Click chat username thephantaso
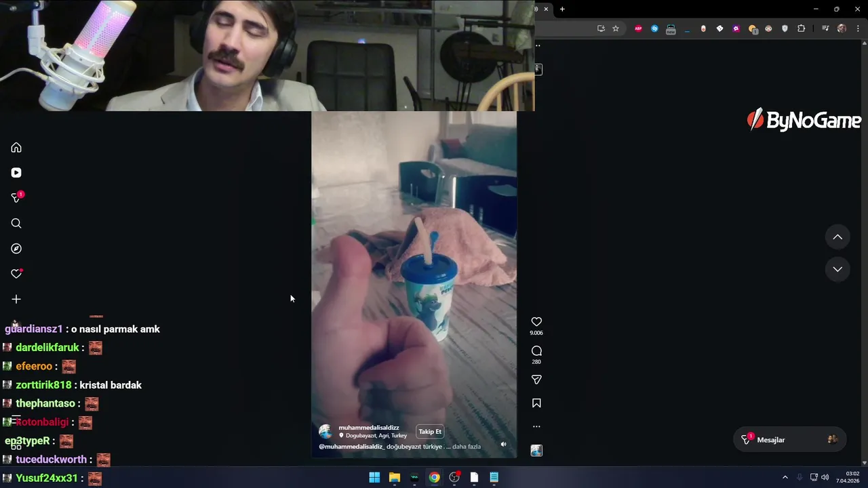868x488 pixels. point(45,403)
